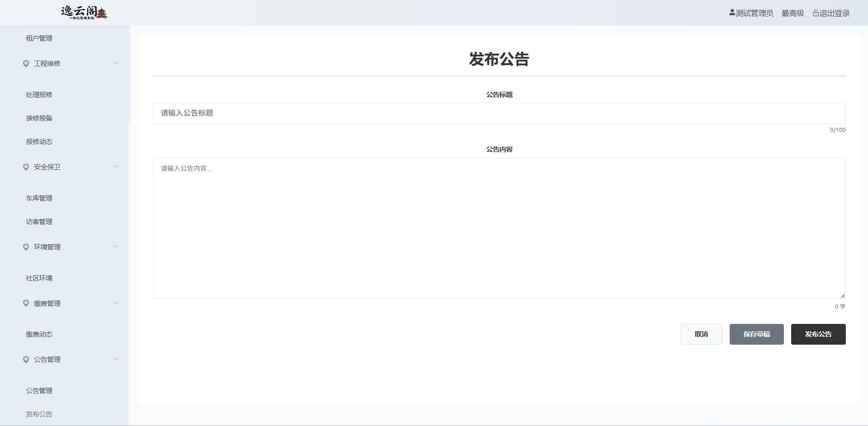Collapse the 环境管理 section chevron
The image size is (868, 426).
click(115, 247)
